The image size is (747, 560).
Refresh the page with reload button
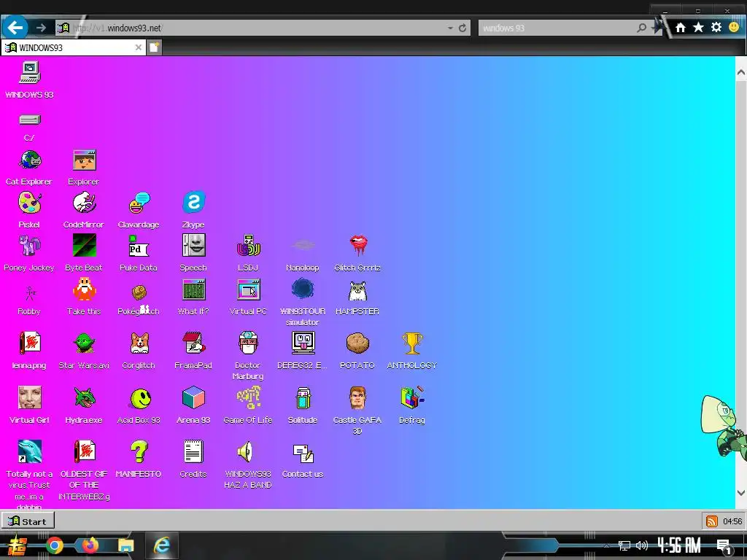coord(462,28)
